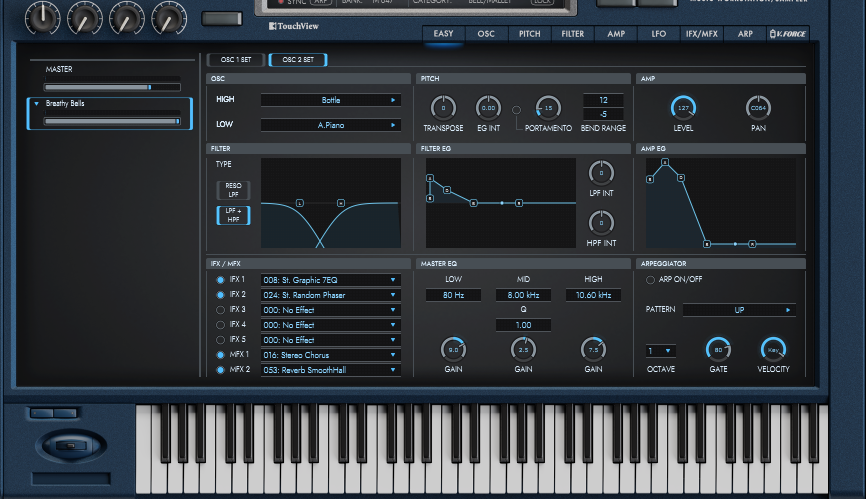Click the L node in filter graph
Image resolution: width=866 pixels, height=499 pixels.
[300, 203]
